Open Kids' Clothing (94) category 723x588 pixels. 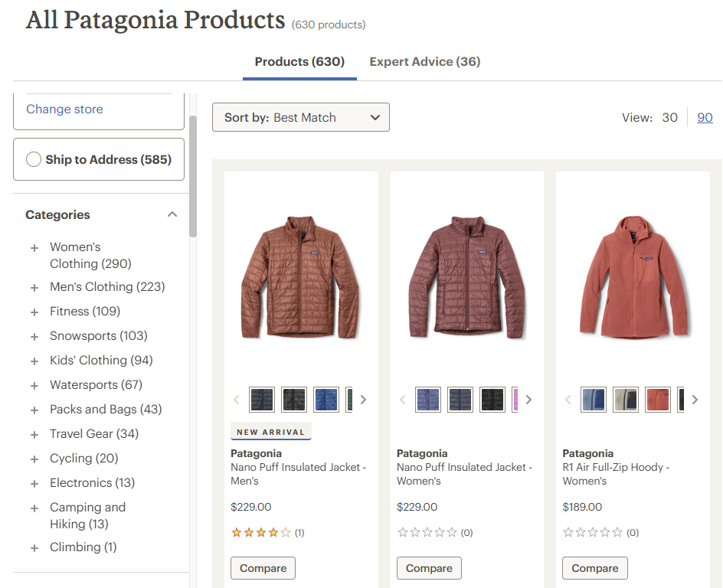(101, 360)
